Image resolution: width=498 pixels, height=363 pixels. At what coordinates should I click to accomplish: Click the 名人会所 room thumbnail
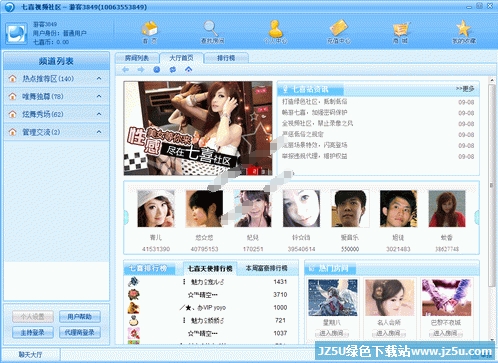coord(389,297)
